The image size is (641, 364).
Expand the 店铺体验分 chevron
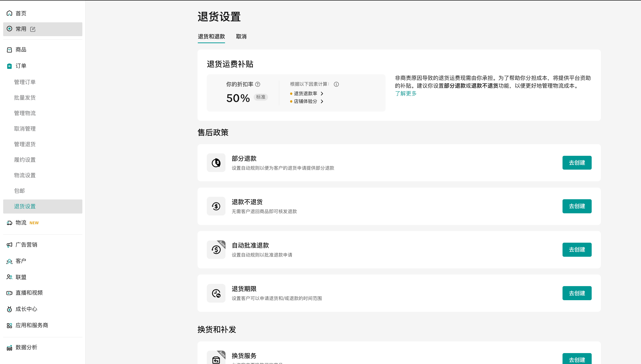point(322,101)
